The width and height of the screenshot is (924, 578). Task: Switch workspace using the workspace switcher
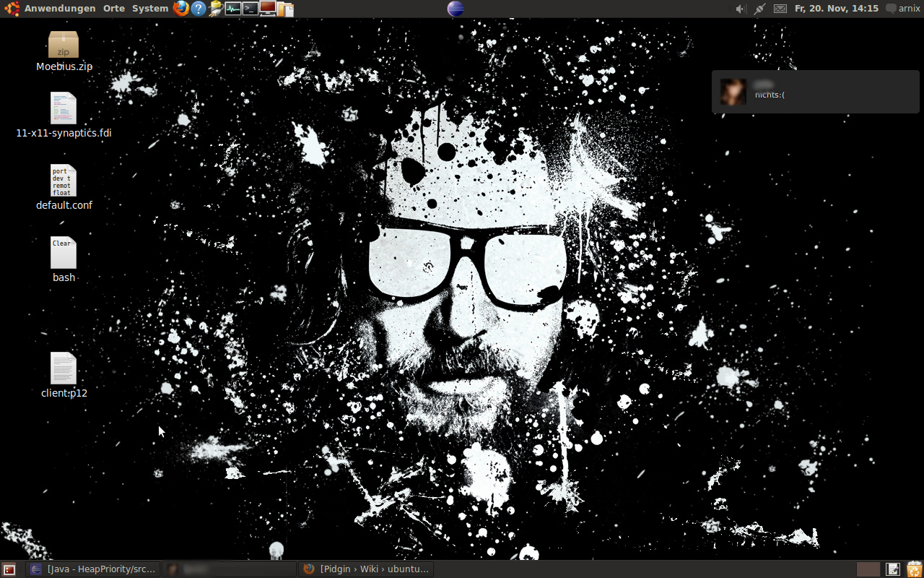(868, 569)
